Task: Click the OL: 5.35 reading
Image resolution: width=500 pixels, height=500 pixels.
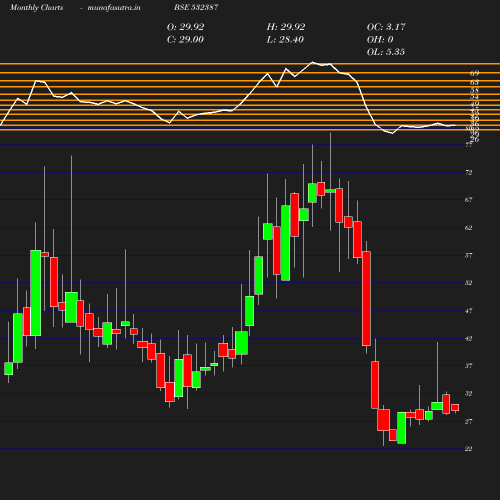Action: coord(386,52)
